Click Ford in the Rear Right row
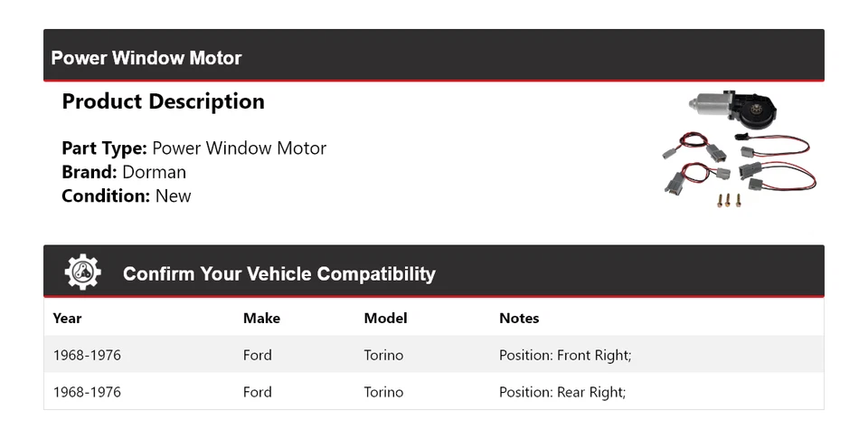This screenshot has height=439, width=868. 258,392
